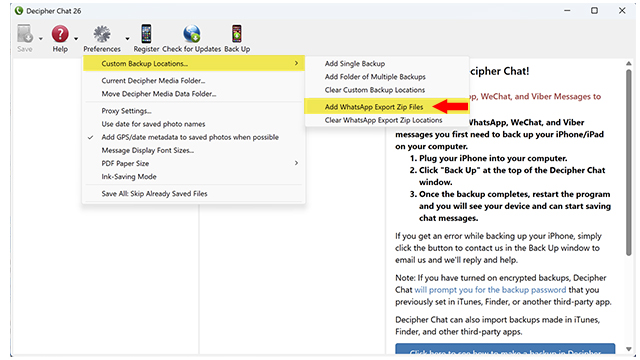Toggle Save All: Skip Already Saved Files
Screen dimensions: 640x360
tap(193, 194)
